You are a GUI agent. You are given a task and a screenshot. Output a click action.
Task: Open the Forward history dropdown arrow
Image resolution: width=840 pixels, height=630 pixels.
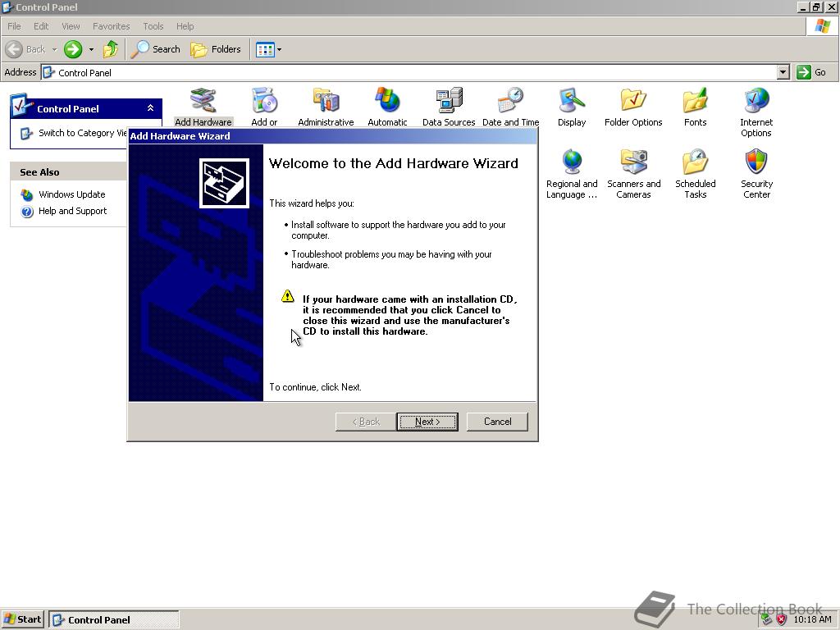pos(91,49)
